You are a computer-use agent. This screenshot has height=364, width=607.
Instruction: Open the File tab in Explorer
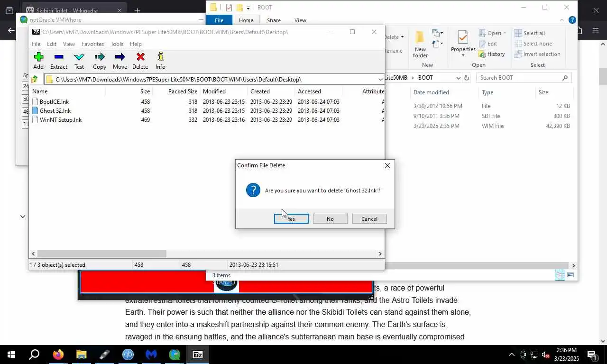pos(219,20)
